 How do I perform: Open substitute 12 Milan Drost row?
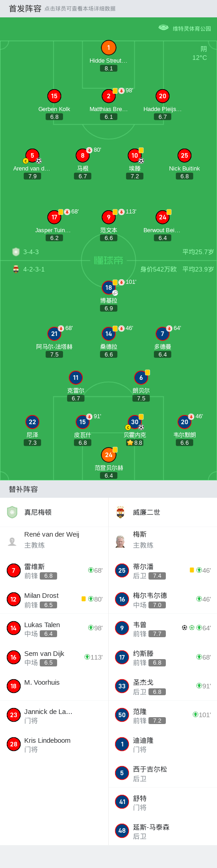pos(54,599)
